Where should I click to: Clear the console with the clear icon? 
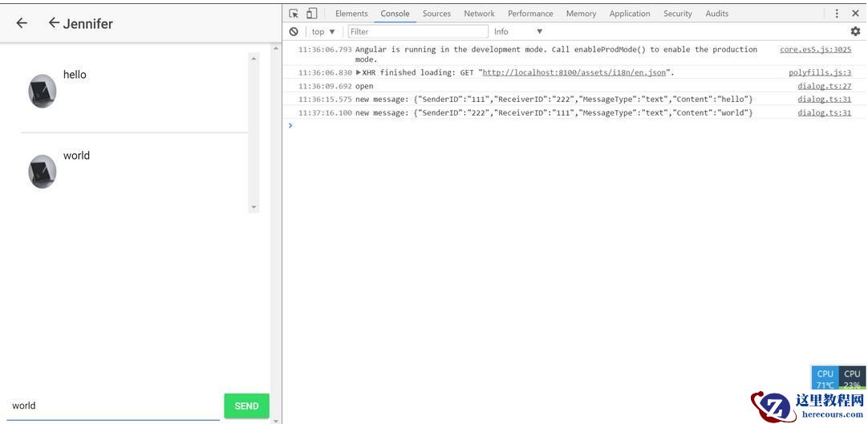294,31
